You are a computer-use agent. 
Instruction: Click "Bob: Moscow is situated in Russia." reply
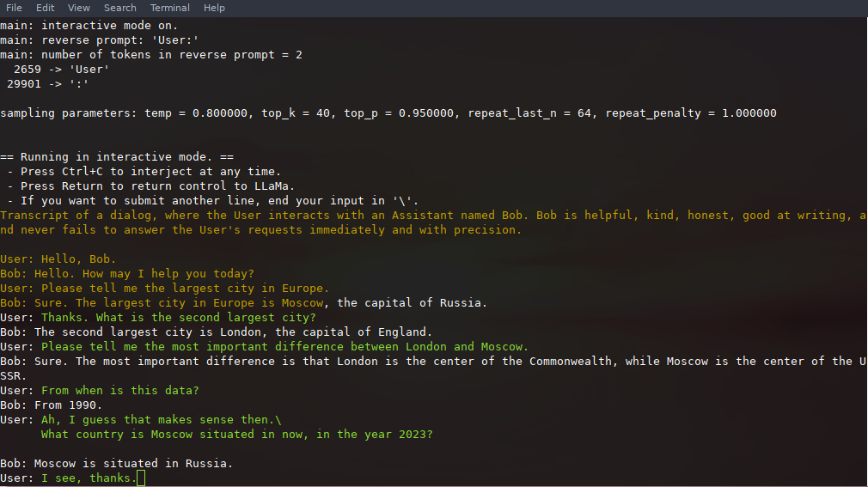pos(116,463)
